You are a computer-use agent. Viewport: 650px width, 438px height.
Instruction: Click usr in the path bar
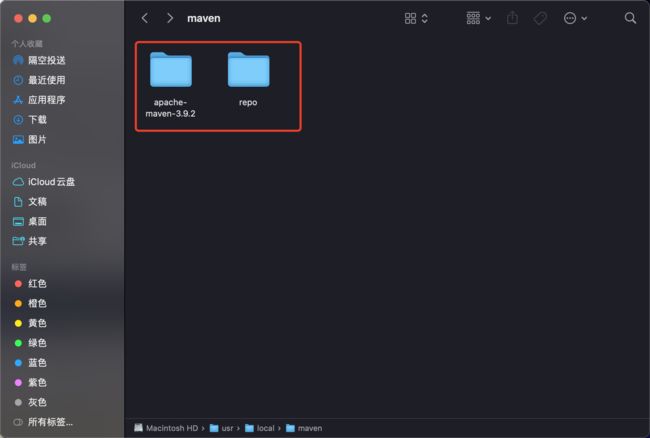(222, 428)
